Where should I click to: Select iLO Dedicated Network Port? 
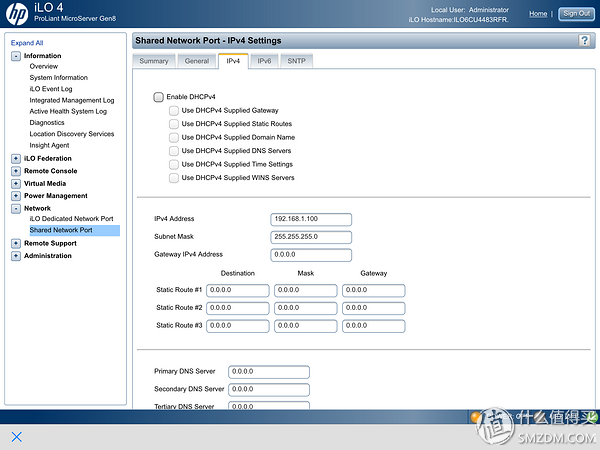coord(71,218)
